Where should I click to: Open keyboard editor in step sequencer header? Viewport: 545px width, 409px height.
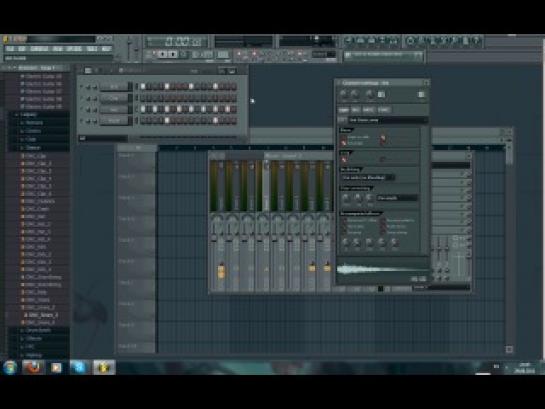(231, 71)
